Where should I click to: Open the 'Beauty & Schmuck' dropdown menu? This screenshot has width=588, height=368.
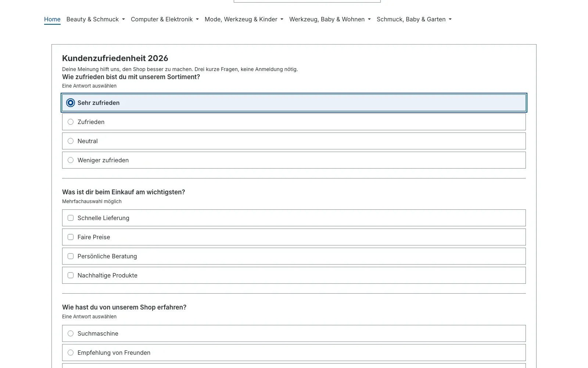[x=96, y=19]
